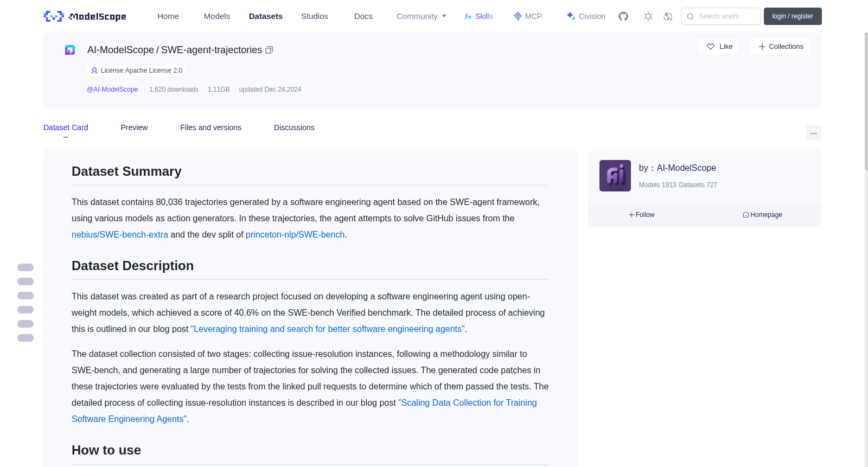Switch language with the translate icon
This screenshot has width=868, height=467.
668,16
